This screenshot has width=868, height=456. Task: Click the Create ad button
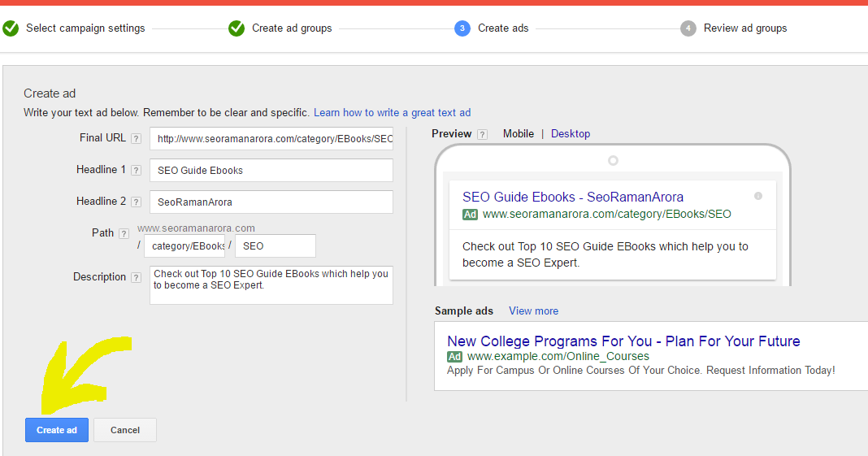click(x=56, y=430)
